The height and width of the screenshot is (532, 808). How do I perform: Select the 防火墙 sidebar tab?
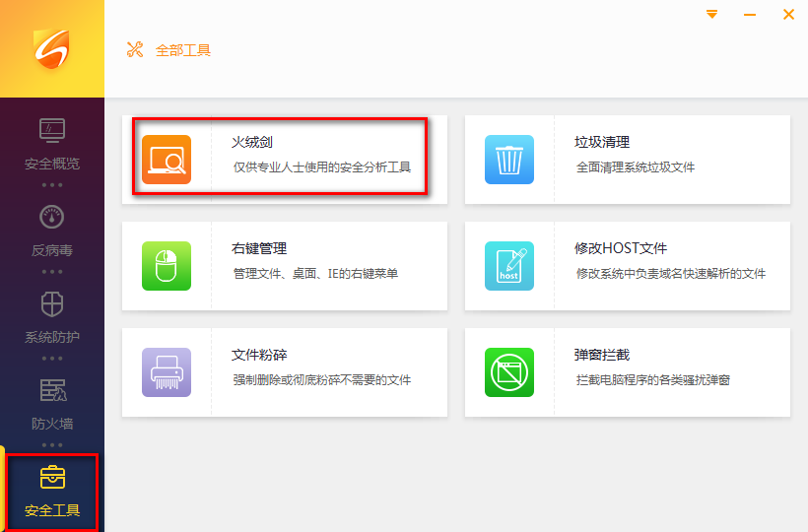(52, 404)
